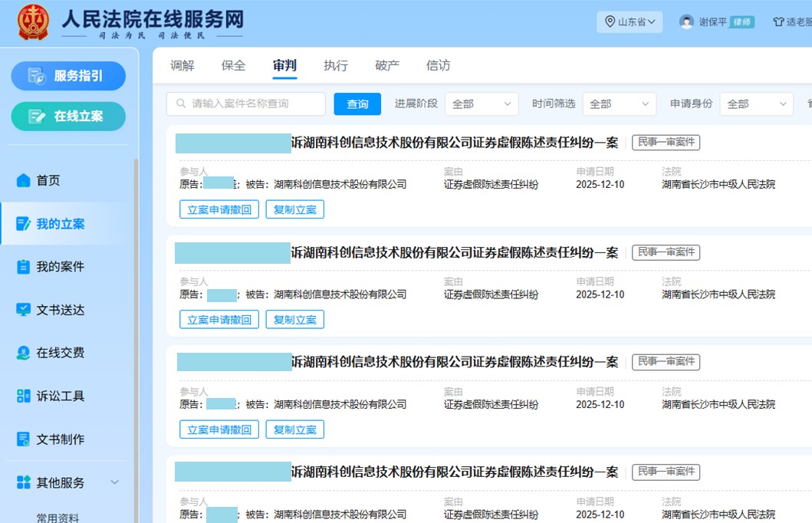812x523 pixels.
Task: Open 我的案件 in the sidebar
Action: [61, 267]
